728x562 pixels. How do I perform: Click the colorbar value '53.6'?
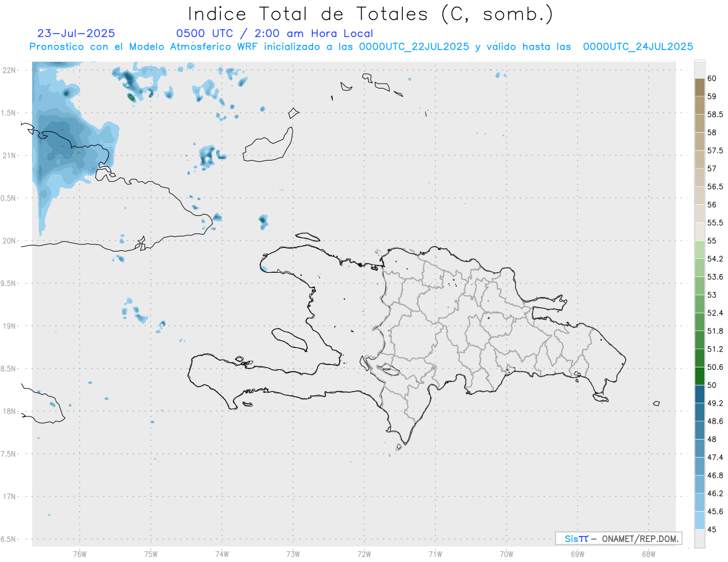(x=715, y=277)
